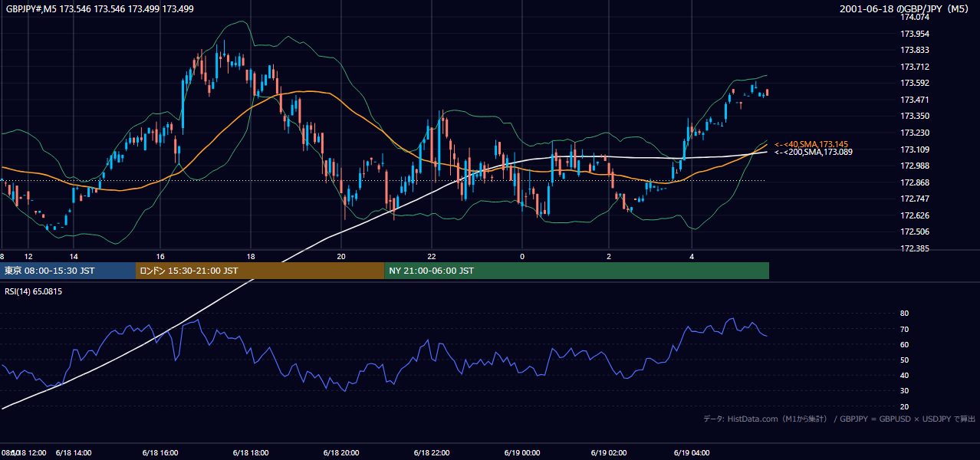Image resolution: width=980 pixels, height=460 pixels.
Task: Click RSI scale level 30
Action: pos(904,391)
